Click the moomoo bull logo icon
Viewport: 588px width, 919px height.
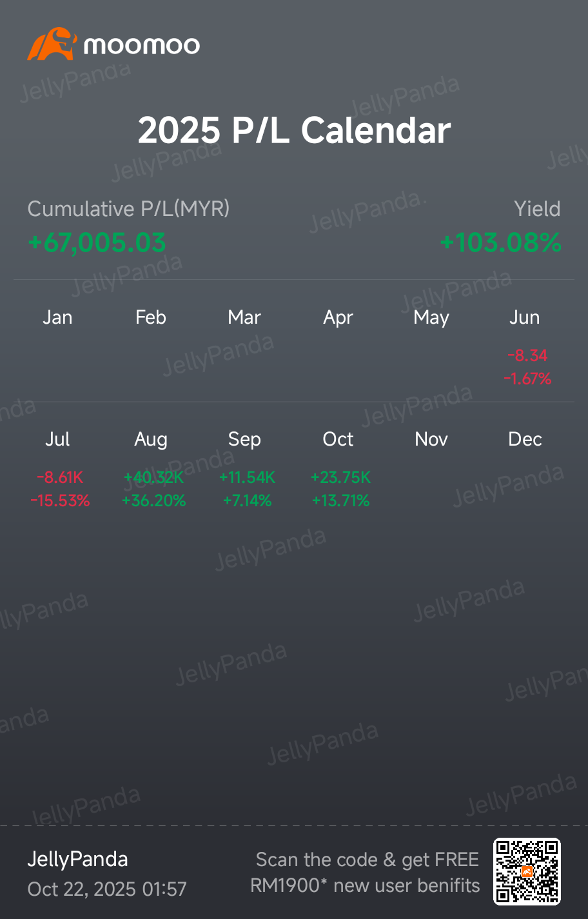pyautogui.click(x=52, y=44)
